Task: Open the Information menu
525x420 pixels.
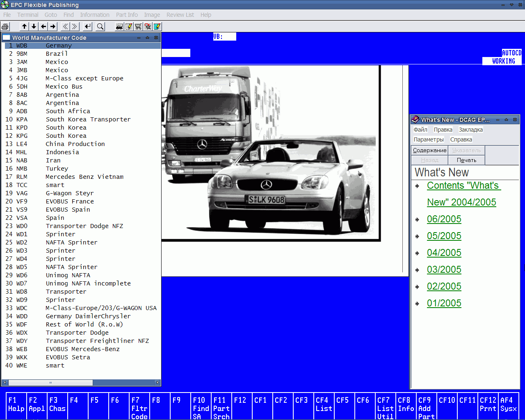Action: [95, 15]
